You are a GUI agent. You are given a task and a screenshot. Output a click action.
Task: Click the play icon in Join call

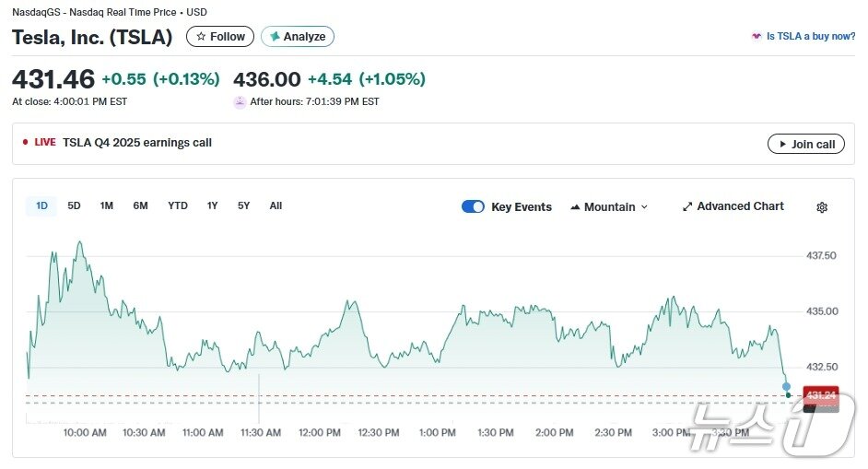[782, 144]
